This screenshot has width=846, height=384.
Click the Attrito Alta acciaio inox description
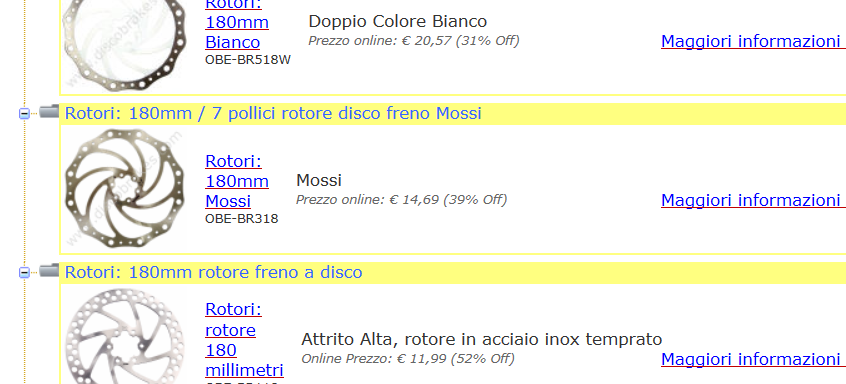tap(481, 339)
